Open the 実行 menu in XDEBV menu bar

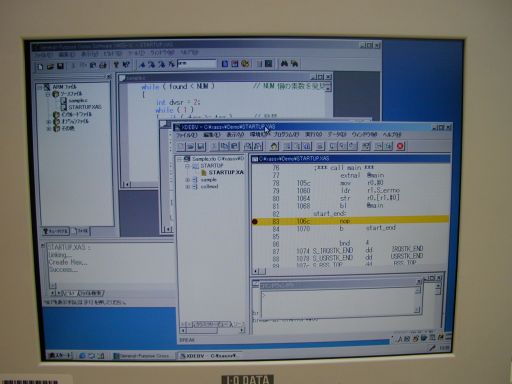(314, 135)
